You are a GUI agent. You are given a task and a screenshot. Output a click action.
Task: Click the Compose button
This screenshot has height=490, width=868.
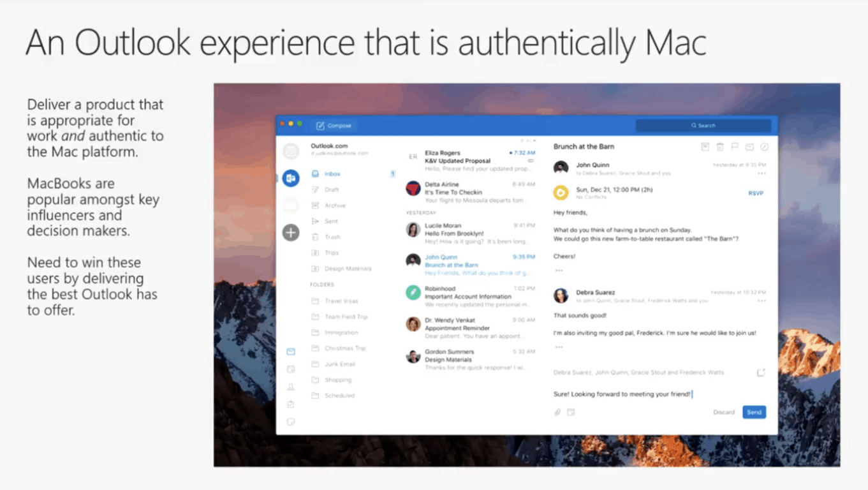(334, 126)
